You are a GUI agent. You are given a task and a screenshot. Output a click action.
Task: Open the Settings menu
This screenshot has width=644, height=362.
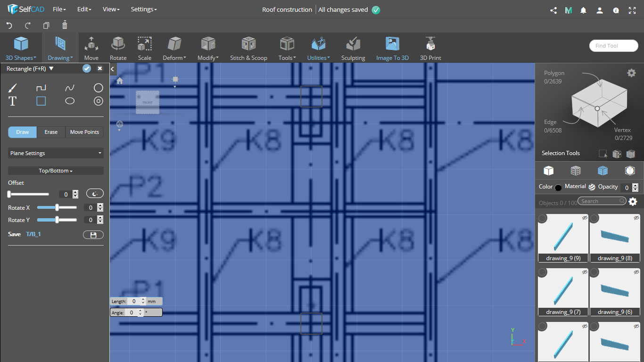tap(144, 9)
